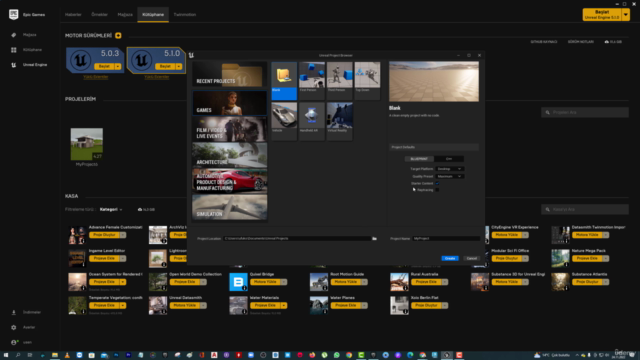Expand options arrow for Temperate Vegetation asset

click(x=123, y=305)
